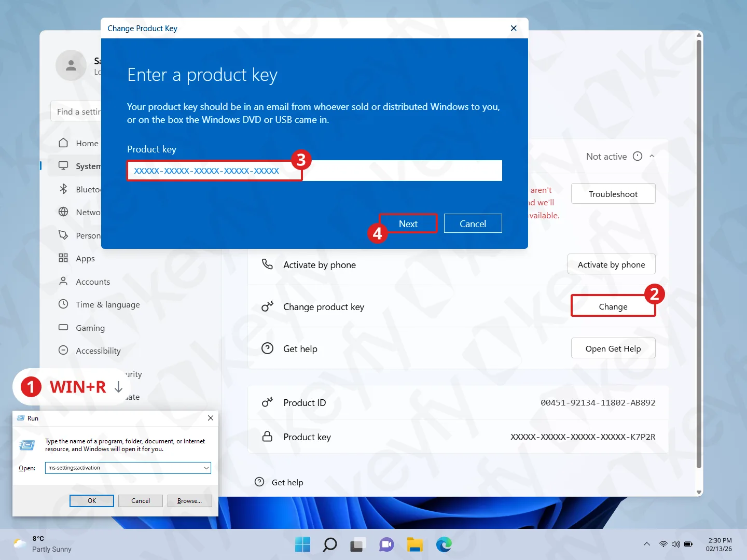Open Home in Settings sidebar

point(79,143)
